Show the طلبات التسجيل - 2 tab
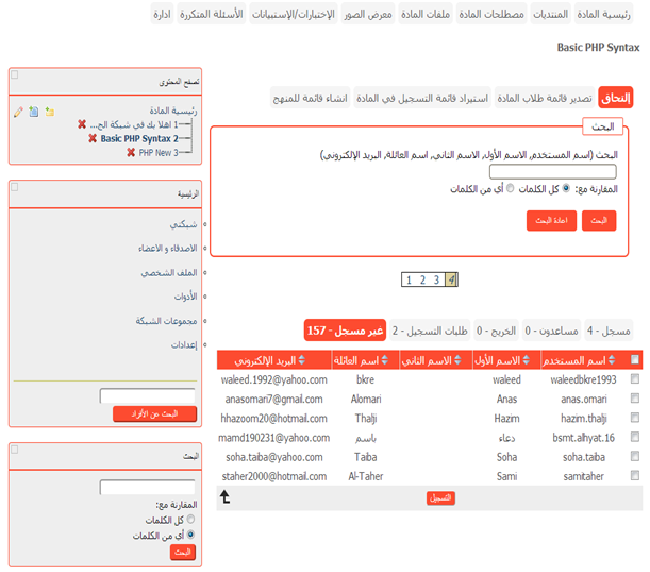 point(430,330)
